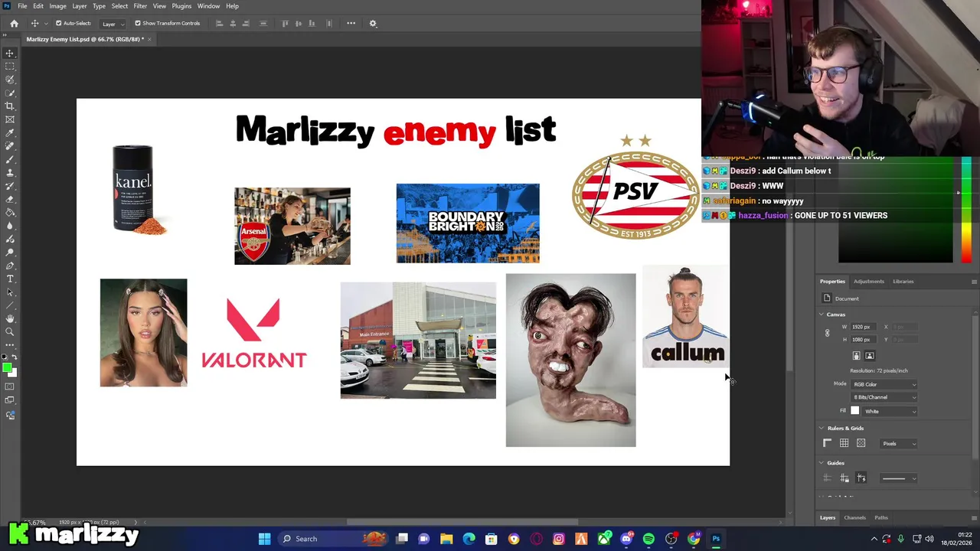
Task: Align horizontal centers in options bar
Action: coord(233,23)
